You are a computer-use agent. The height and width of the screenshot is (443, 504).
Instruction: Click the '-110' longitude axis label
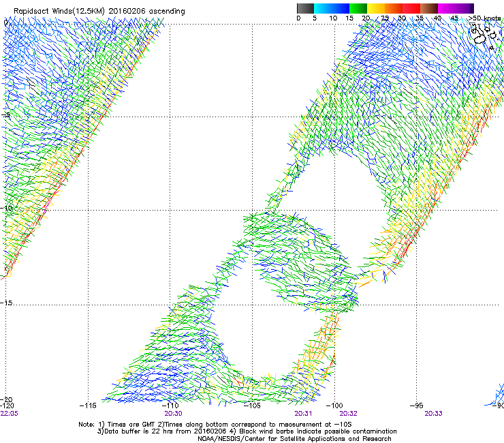tap(170, 406)
